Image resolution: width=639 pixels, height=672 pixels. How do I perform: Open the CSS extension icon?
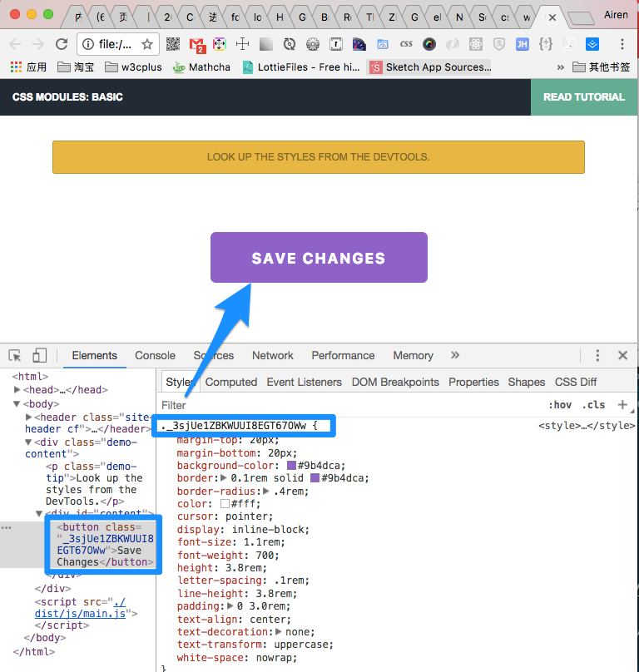click(406, 44)
